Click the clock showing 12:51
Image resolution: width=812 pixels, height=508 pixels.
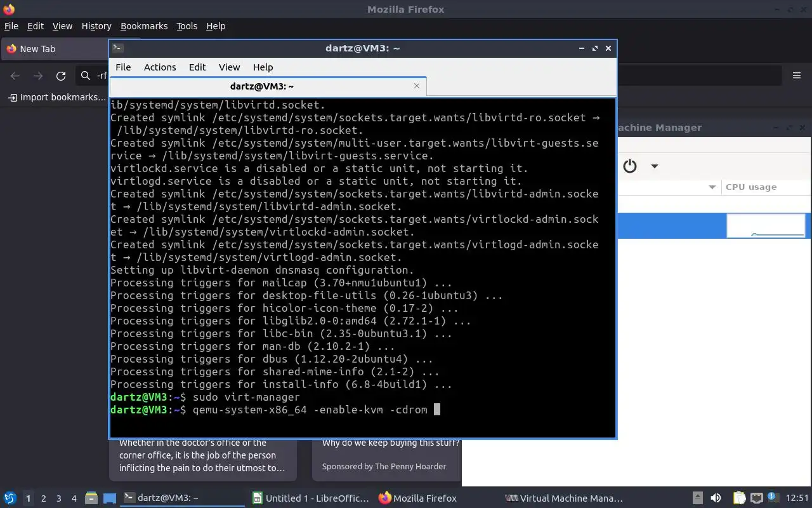pyautogui.click(x=797, y=498)
